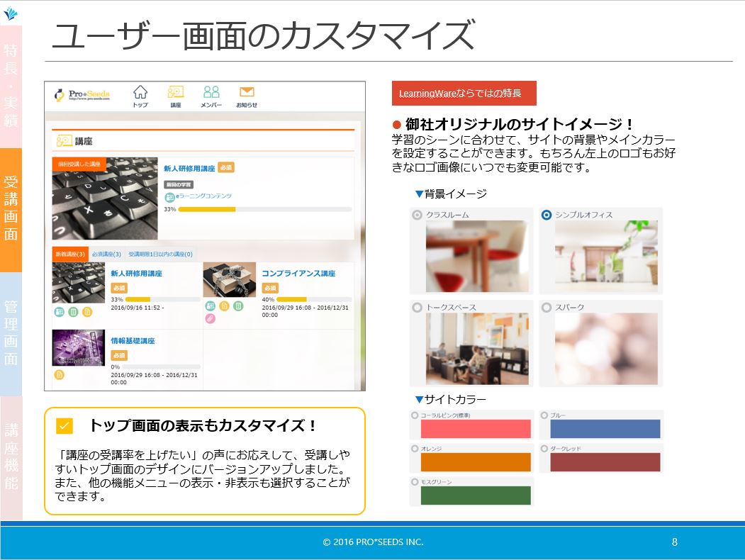Click the メンバー members icon
Screen dimensions: 745x560
click(211, 92)
